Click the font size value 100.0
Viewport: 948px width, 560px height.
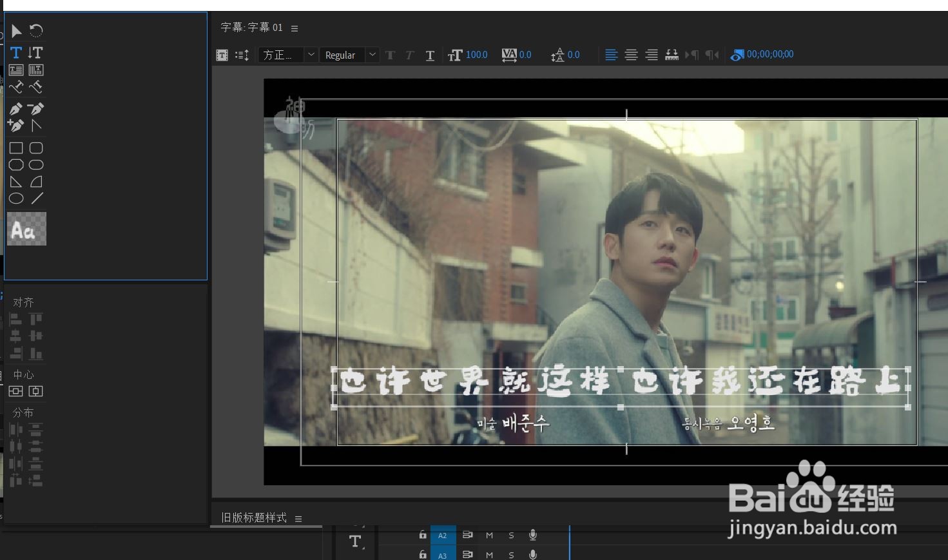tap(477, 55)
